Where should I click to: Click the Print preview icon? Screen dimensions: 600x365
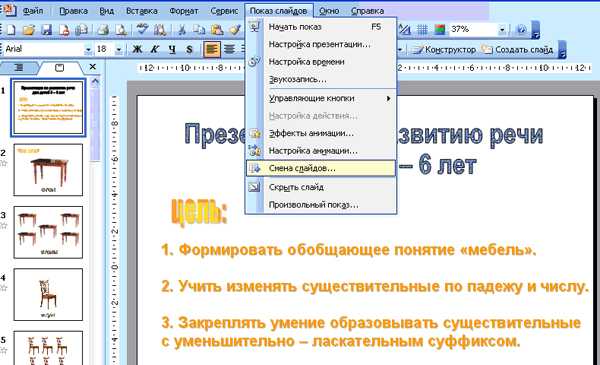coord(121,29)
